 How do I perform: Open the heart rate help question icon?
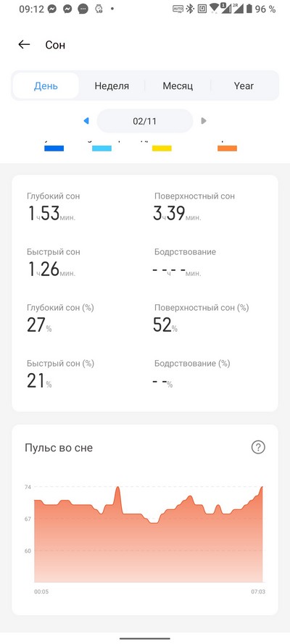click(258, 447)
